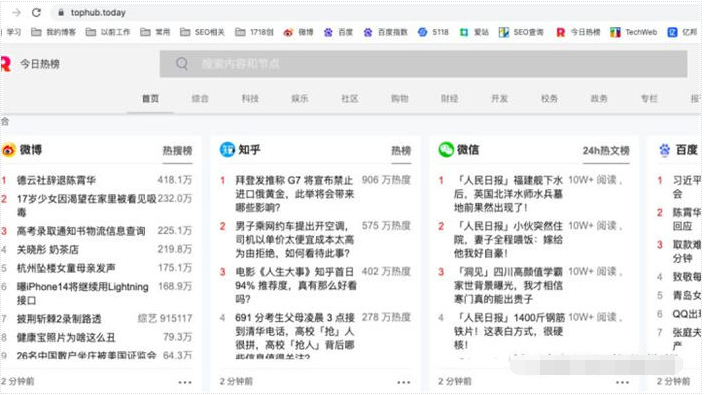Switch to the 政务 tab
Viewport: 704px width, 395px height.
click(x=599, y=98)
